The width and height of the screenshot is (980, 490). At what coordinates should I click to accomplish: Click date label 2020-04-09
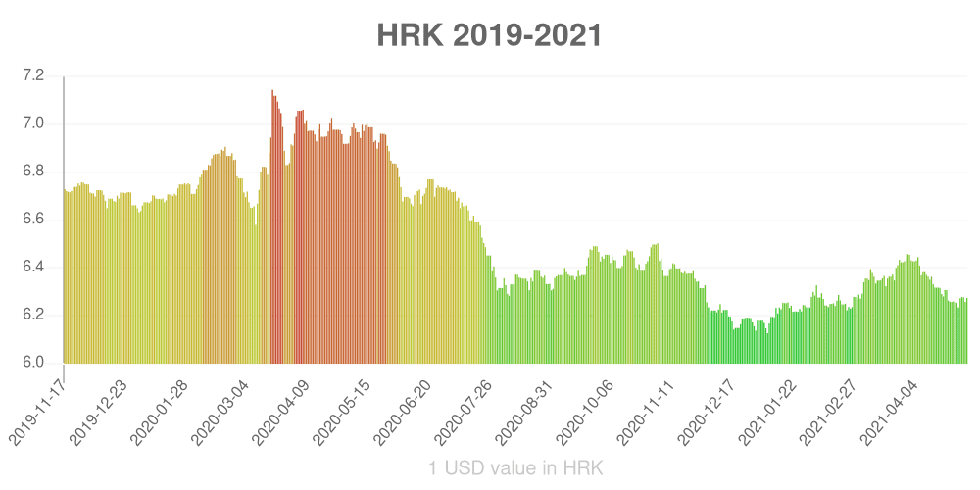[x=282, y=414]
